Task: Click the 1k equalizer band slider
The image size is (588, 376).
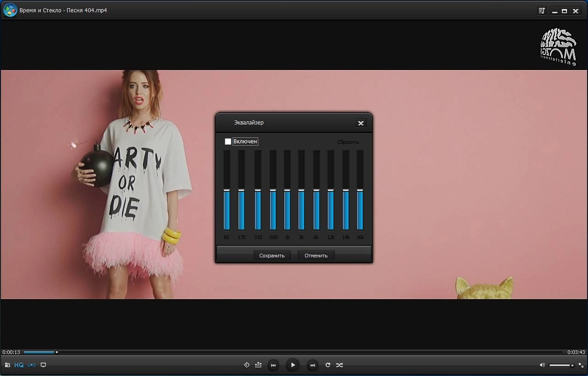Action: [287, 190]
